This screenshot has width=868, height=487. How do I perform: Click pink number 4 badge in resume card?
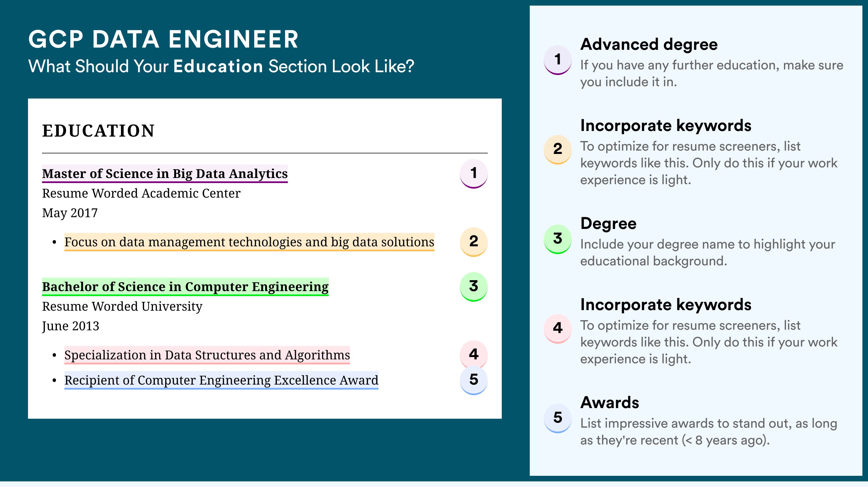[x=473, y=354]
